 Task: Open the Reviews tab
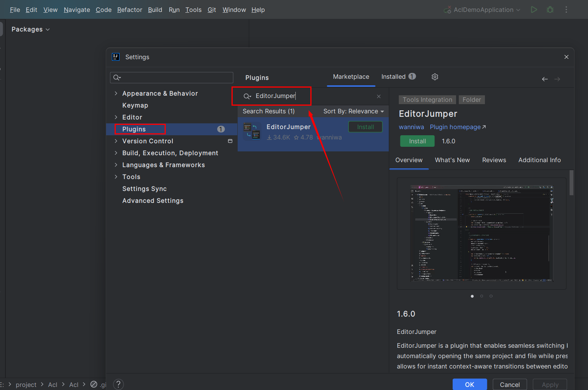tap(494, 160)
